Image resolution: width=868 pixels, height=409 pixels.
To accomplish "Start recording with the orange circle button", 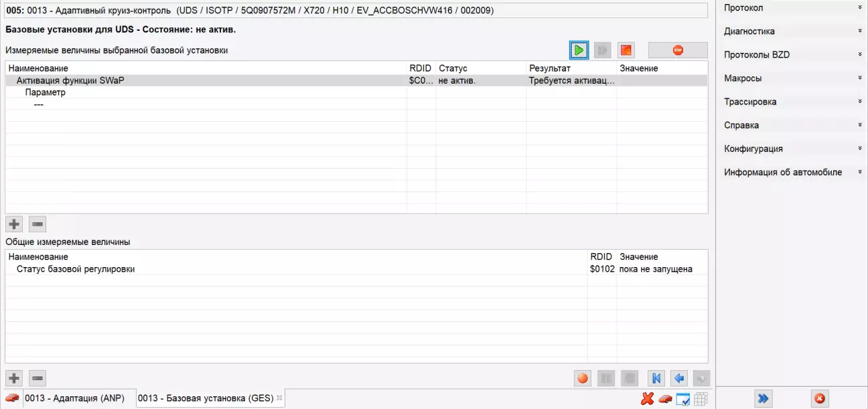I will click(583, 379).
